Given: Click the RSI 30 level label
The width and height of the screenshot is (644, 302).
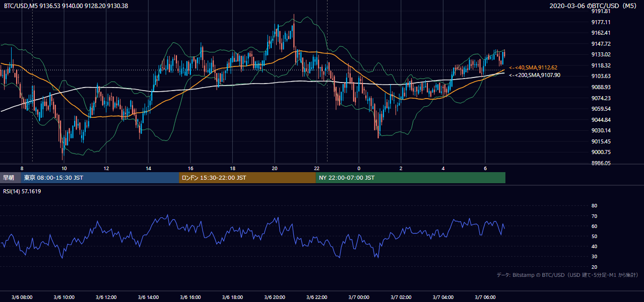Looking at the screenshot, I should coord(594,257).
